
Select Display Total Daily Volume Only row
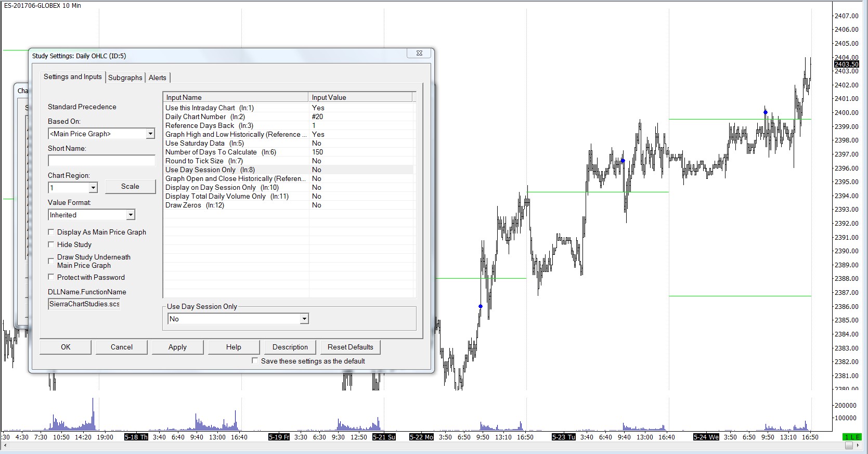pos(289,196)
